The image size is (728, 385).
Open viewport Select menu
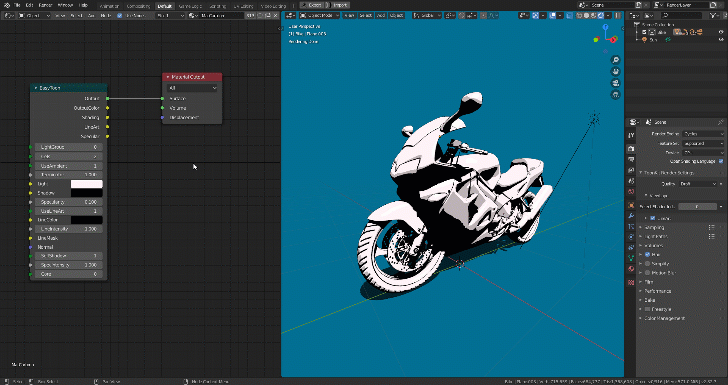365,16
